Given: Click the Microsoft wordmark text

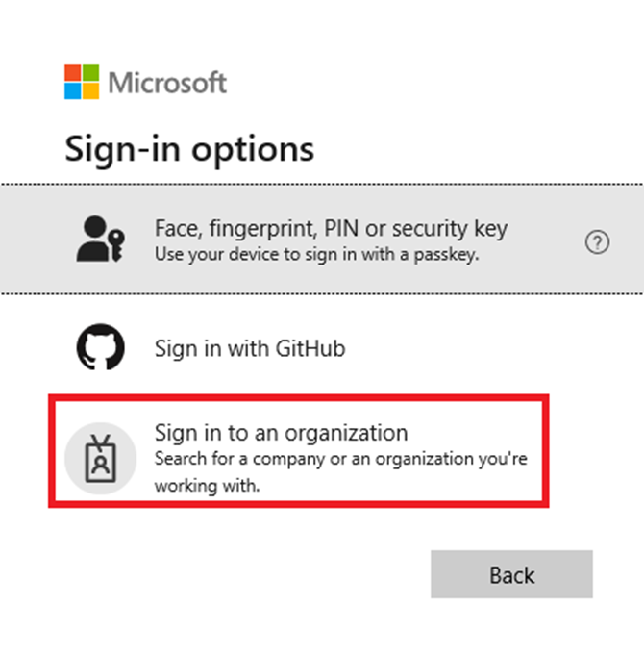Looking at the screenshot, I should tap(167, 83).
